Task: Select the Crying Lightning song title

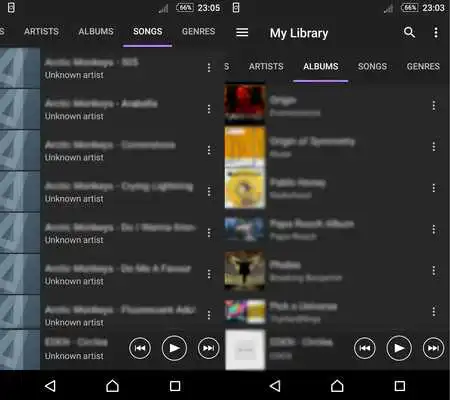Action: tap(119, 187)
